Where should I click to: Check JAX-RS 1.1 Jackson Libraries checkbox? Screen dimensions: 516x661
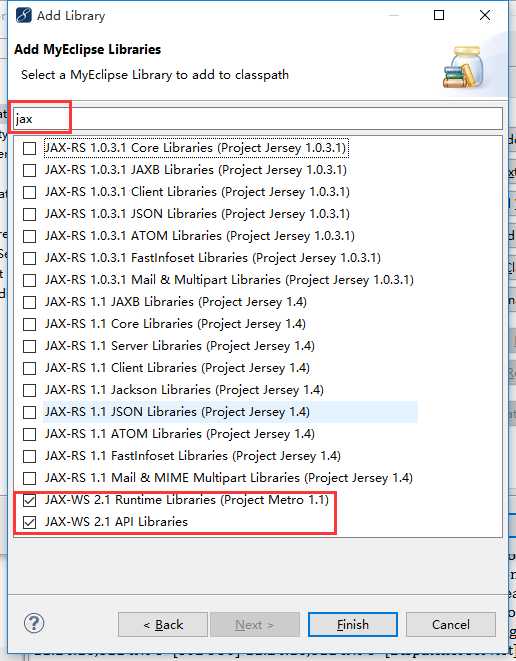coord(30,390)
